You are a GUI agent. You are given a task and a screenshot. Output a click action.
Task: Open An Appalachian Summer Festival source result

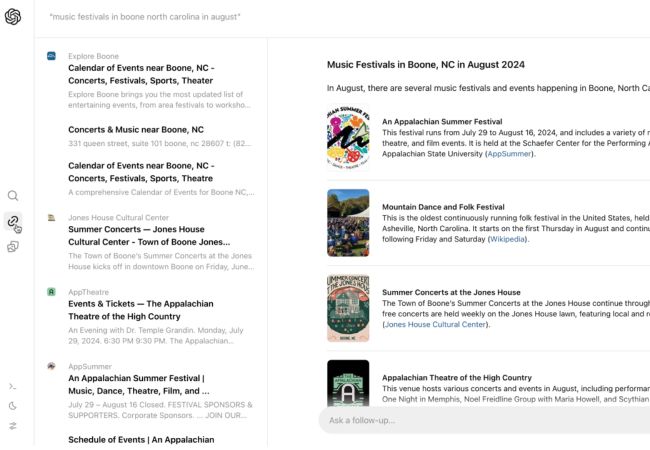tap(139, 385)
